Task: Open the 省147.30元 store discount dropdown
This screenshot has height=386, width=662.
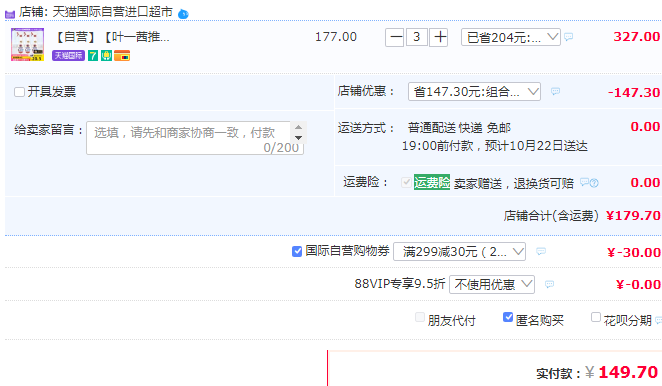Action: point(474,91)
